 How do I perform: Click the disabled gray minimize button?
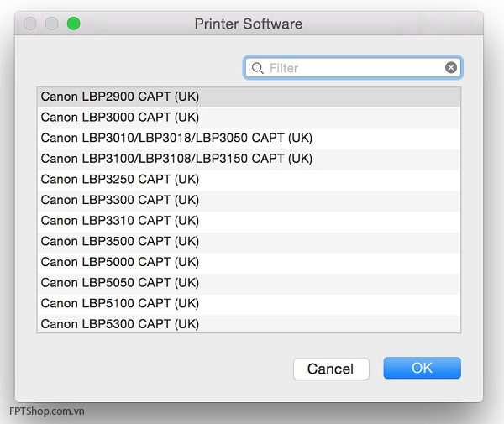[x=52, y=24]
